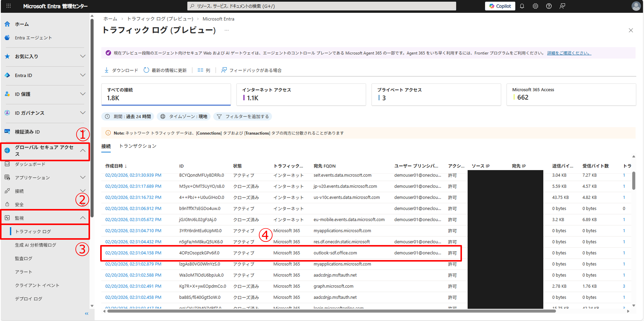Image resolution: width=644 pixels, height=321 pixels.
Task: Collapse the 監視 menu group
Action: pos(83,218)
